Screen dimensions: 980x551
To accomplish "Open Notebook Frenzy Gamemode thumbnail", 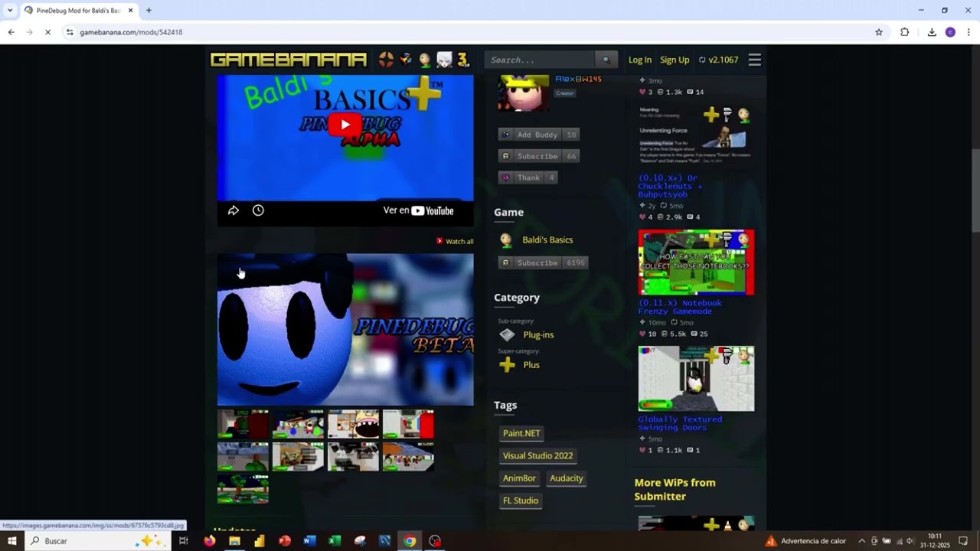I will pos(696,262).
